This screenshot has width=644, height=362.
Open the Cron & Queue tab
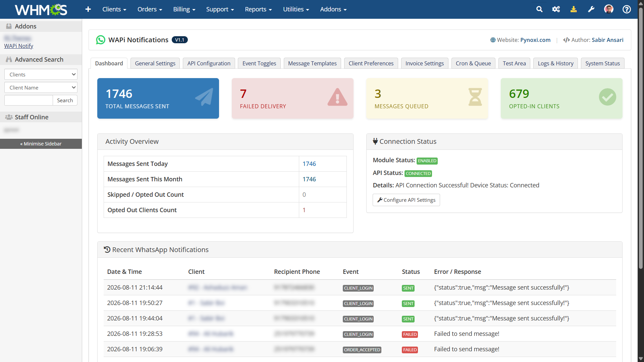tap(473, 63)
